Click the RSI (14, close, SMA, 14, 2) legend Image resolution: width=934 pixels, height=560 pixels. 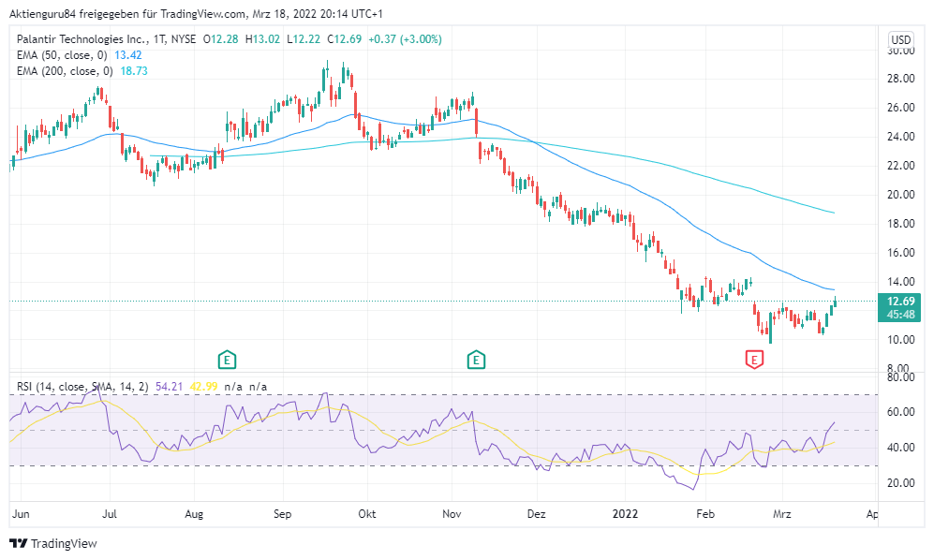point(82,387)
